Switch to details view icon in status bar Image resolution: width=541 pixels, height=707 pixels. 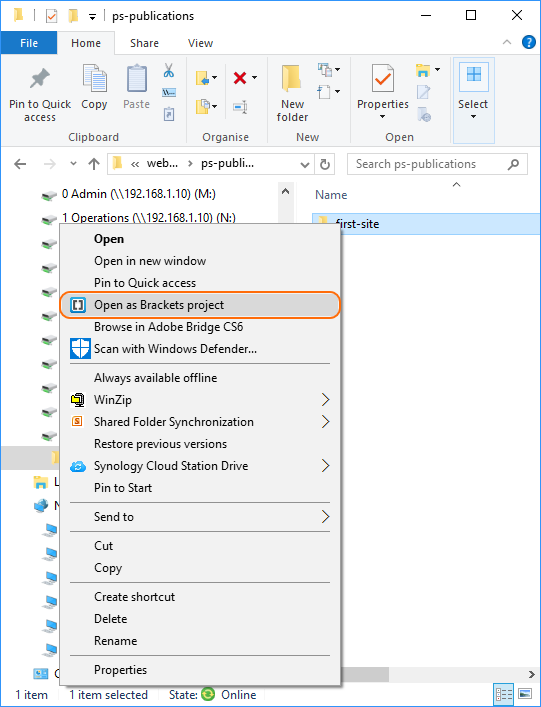pos(504,693)
